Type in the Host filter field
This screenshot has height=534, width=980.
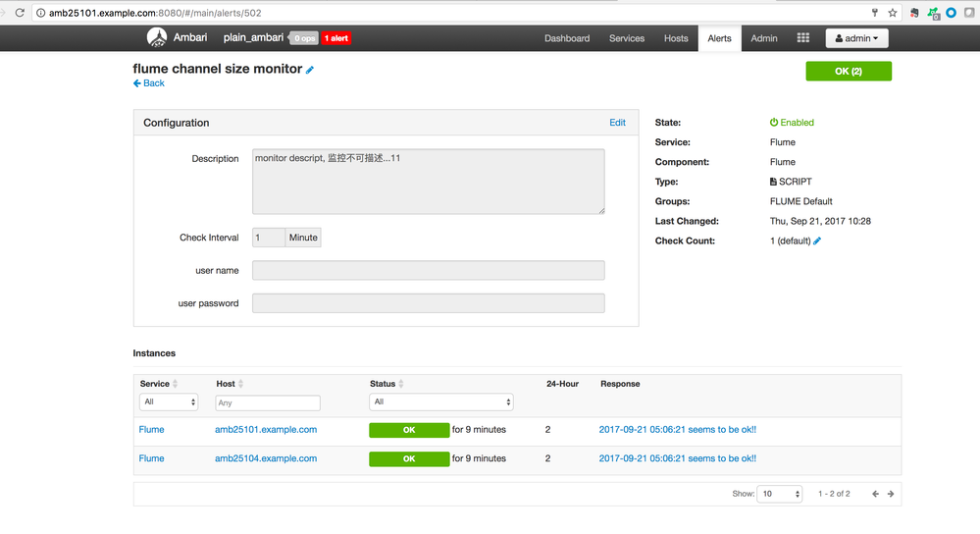(267, 402)
